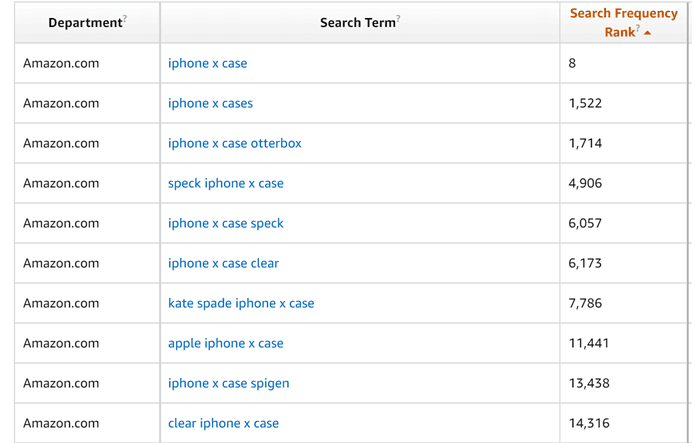Click 'iphone x case otterbox' link
This screenshot has width=692, height=443.
click(x=234, y=143)
